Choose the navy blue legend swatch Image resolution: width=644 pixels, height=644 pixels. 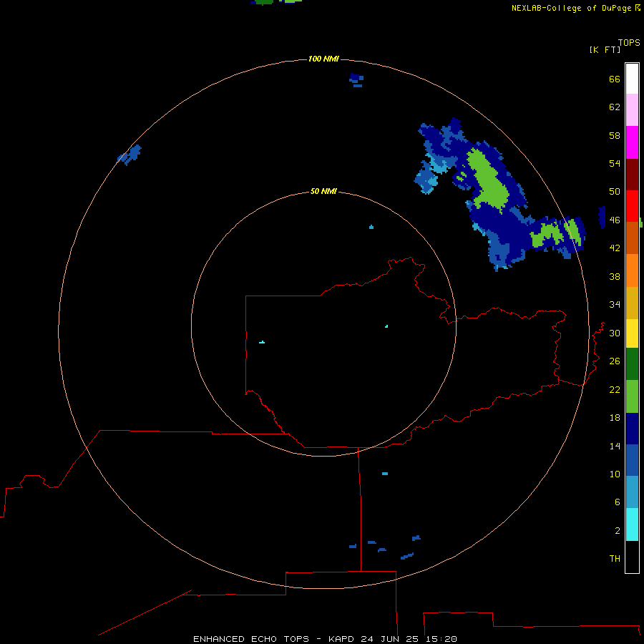click(x=632, y=429)
